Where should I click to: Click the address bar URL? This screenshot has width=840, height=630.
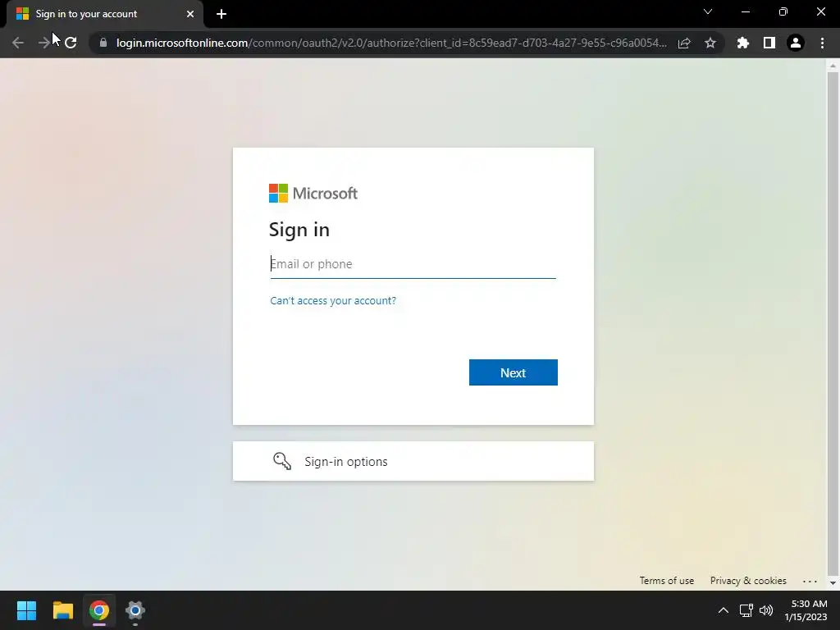(x=391, y=43)
